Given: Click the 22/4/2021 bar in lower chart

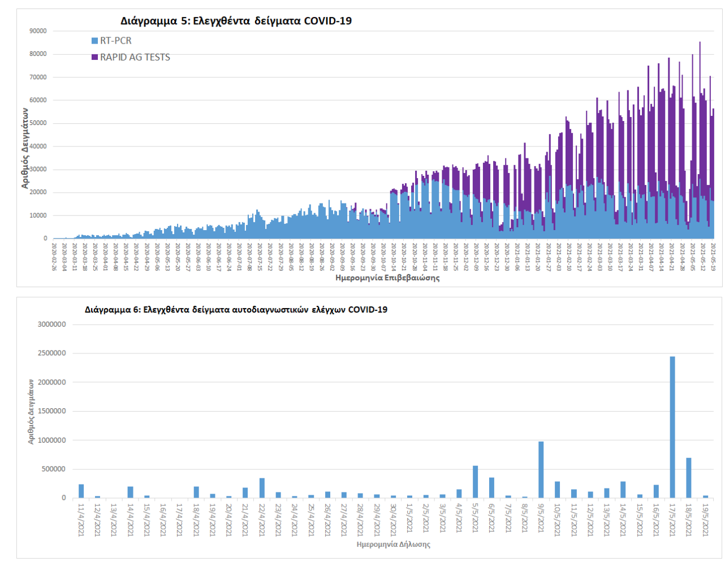Looking at the screenshot, I should coord(262,488).
